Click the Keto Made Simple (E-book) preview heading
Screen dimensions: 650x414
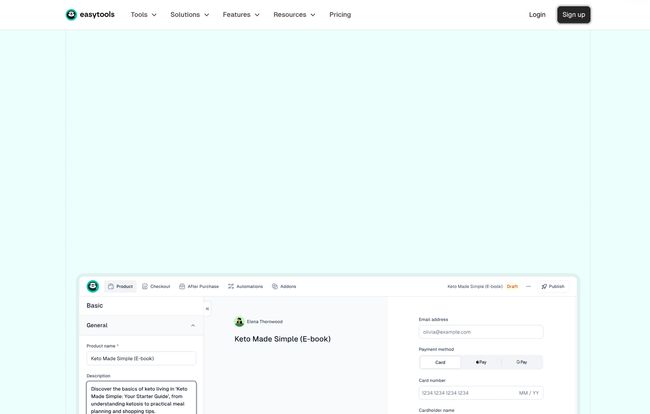(x=282, y=339)
